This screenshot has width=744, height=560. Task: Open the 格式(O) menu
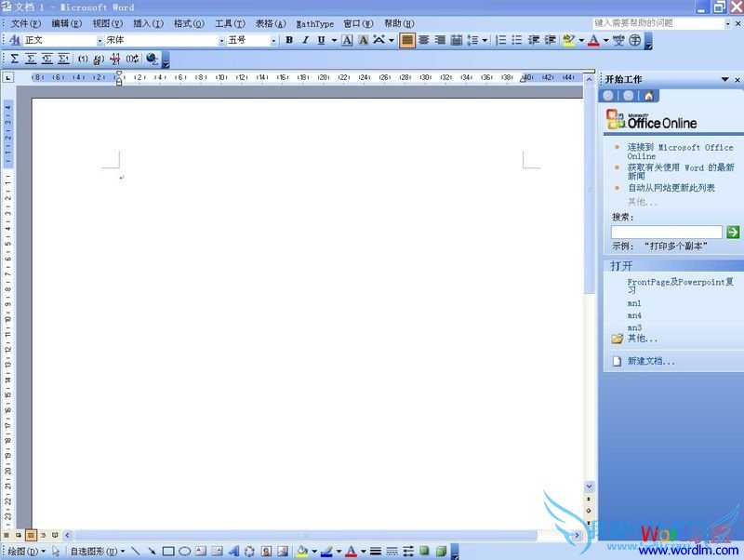(189, 23)
